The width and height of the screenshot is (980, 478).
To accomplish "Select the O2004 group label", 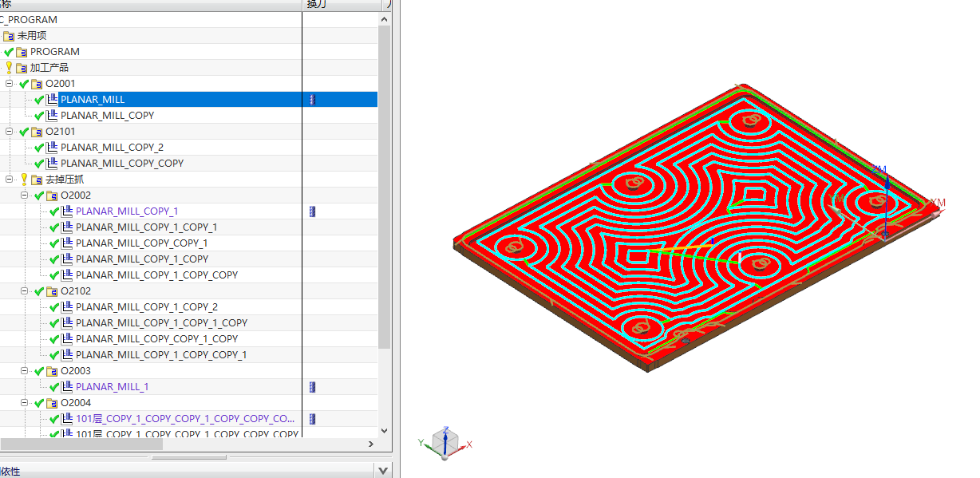I will [76, 403].
